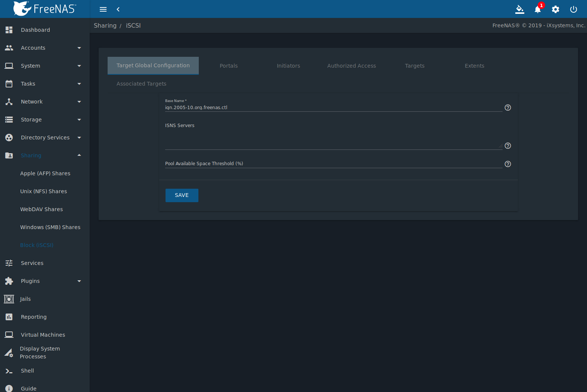Switch to the Initiators tab
The height and width of the screenshot is (392, 587).
tap(288, 66)
